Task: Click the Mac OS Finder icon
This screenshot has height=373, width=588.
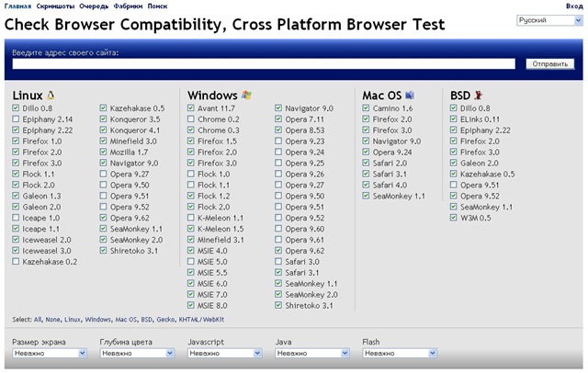Action: [410, 96]
